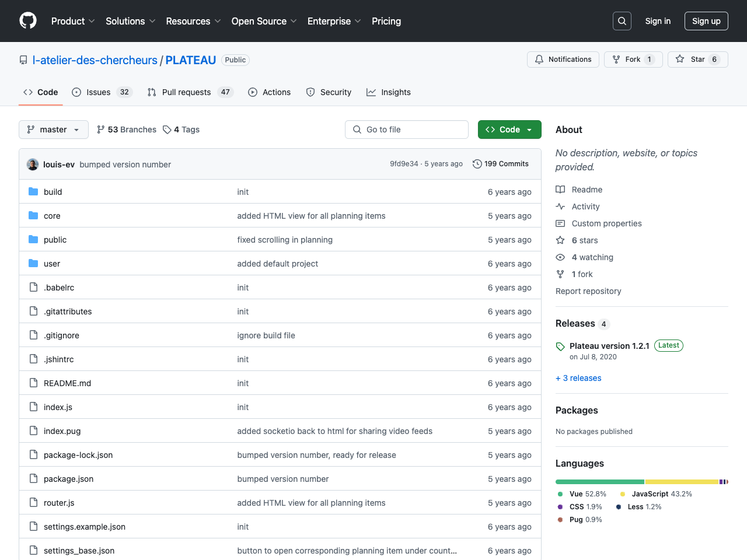The width and height of the screenshot is (747, 560).
Task: Open settings.example.json file
Action: pos(85,527)
